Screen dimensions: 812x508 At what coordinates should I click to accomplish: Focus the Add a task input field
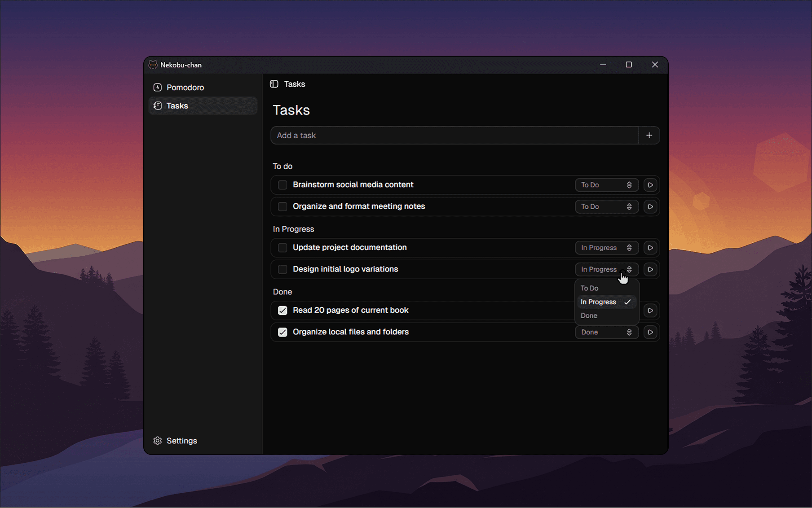coord(455,136)
